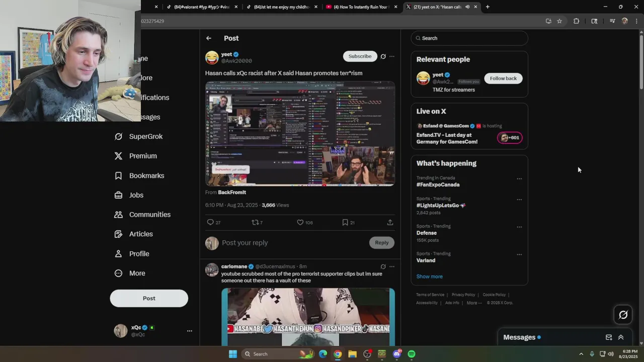
Task: Open Premium from the sidebar
Action: (135, 156)
